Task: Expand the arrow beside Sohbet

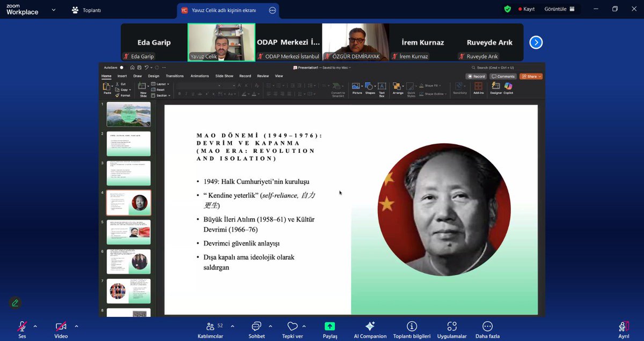Action: (x=270, y=326)
